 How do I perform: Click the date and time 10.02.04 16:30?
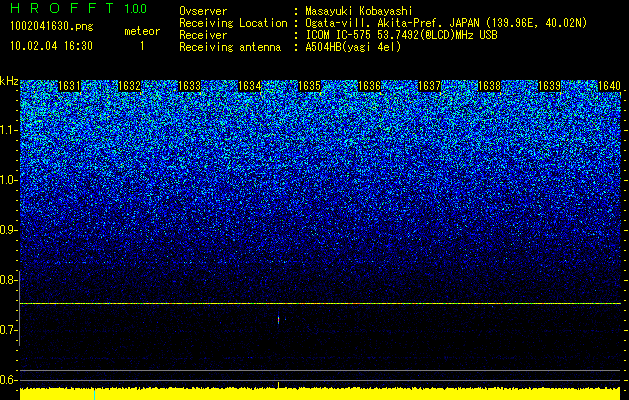tap(51, 46)
